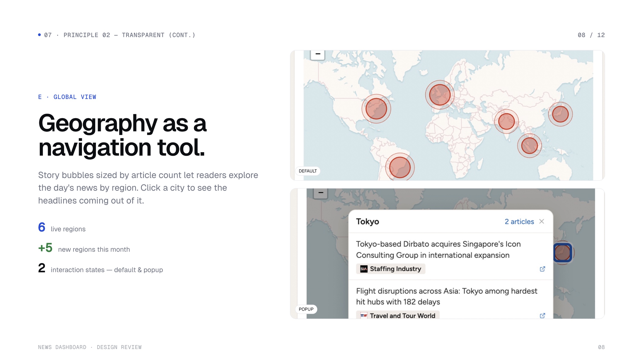Select the Japan story bubble on default map

pos(560,114)
